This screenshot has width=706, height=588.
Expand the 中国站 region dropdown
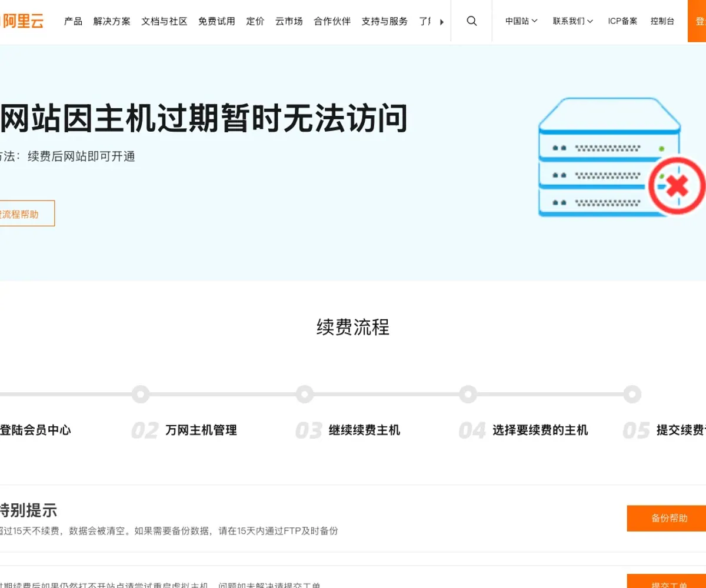(x=521, y=21)
